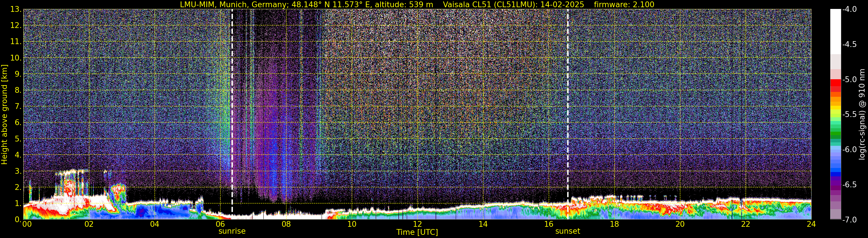Click the height tick label '2.'
The height and width of the screenshot is (238, 868).
18,188
